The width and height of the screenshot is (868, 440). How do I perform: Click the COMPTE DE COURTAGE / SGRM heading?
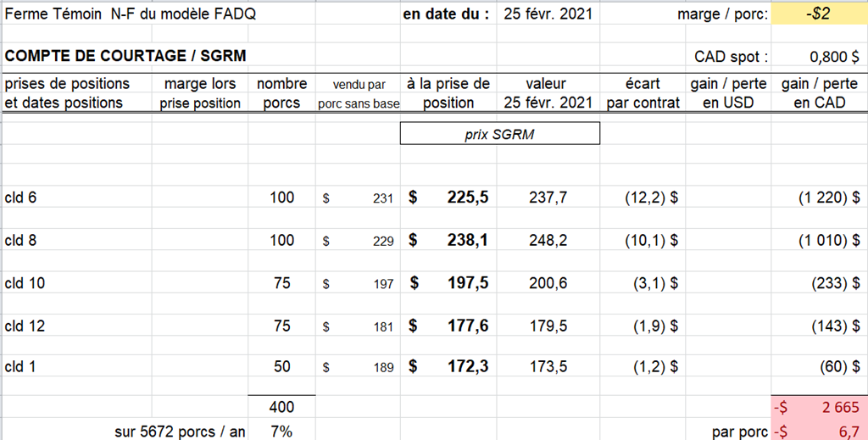(x=126, y=57)
